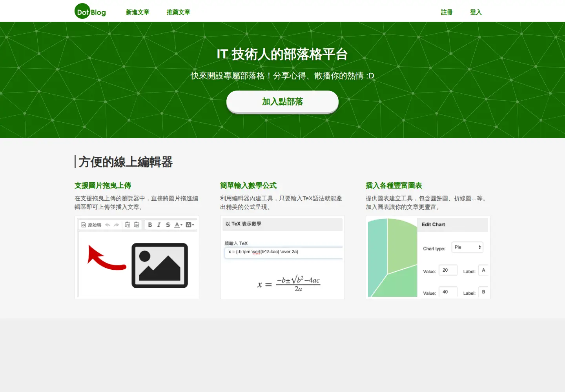Click the paste-as-text icon in editor toolbar
565x392 pixels.
click(128, 225)
